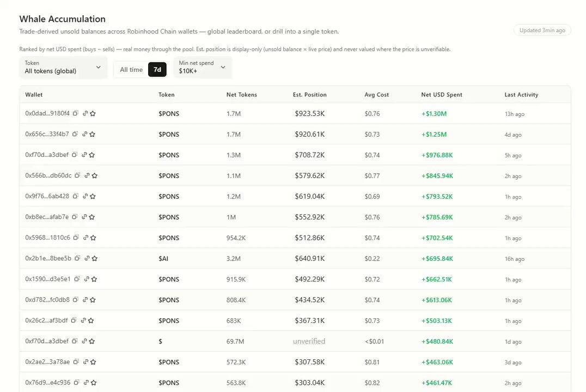Click the $923.53K est. position value
Screen dimensions: 586x392
pos(309,114)
